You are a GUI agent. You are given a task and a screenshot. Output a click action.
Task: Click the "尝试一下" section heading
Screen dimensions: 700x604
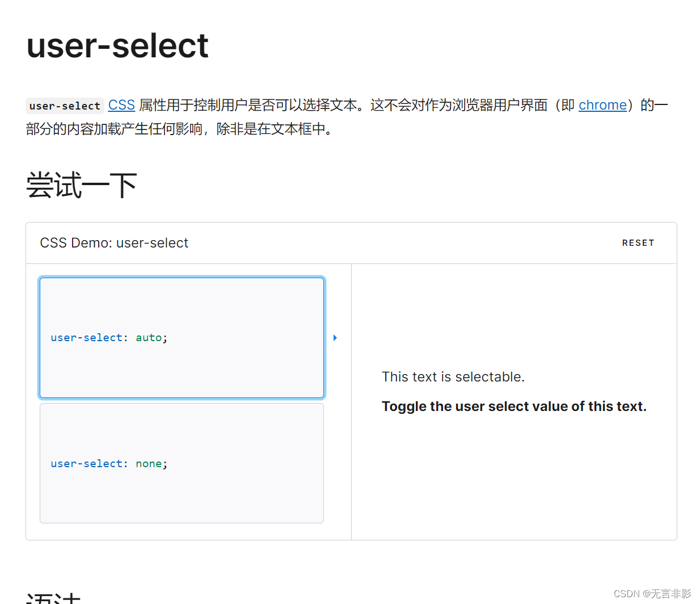81,184
